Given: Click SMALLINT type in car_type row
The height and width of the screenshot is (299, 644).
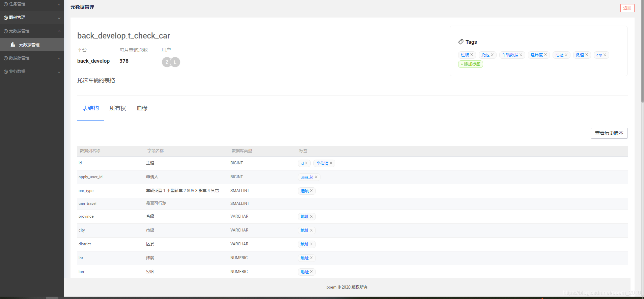Looking at the screenshot, I should pyautogui.click(x=240, y=191).
